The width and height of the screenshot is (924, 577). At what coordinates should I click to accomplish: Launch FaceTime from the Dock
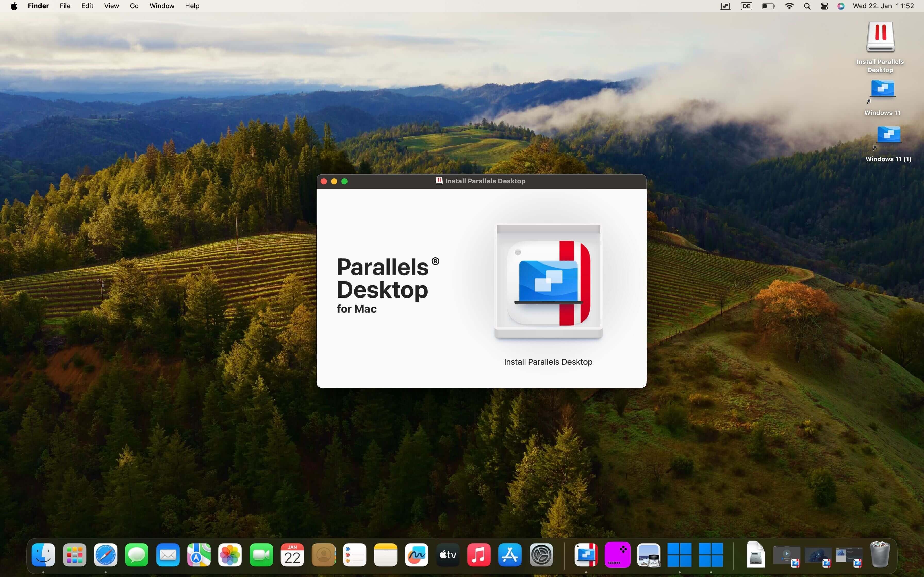tap(261, 555)
